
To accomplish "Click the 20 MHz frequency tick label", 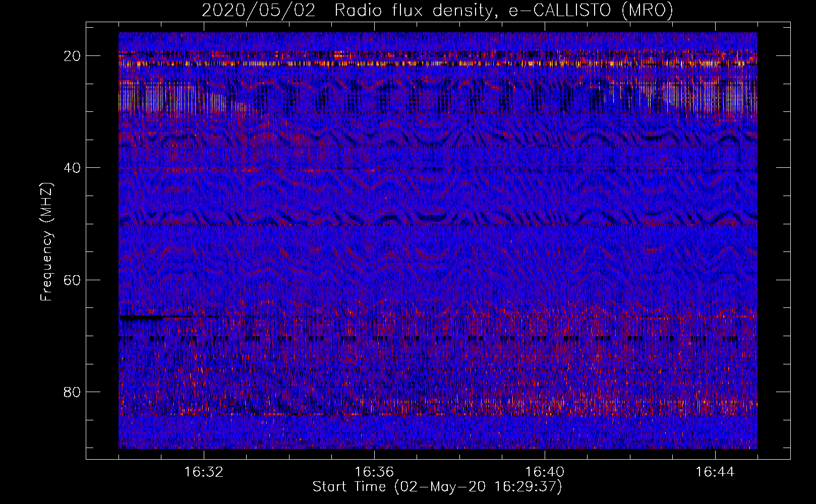I will pyautogui.click(x=73, y=56).
